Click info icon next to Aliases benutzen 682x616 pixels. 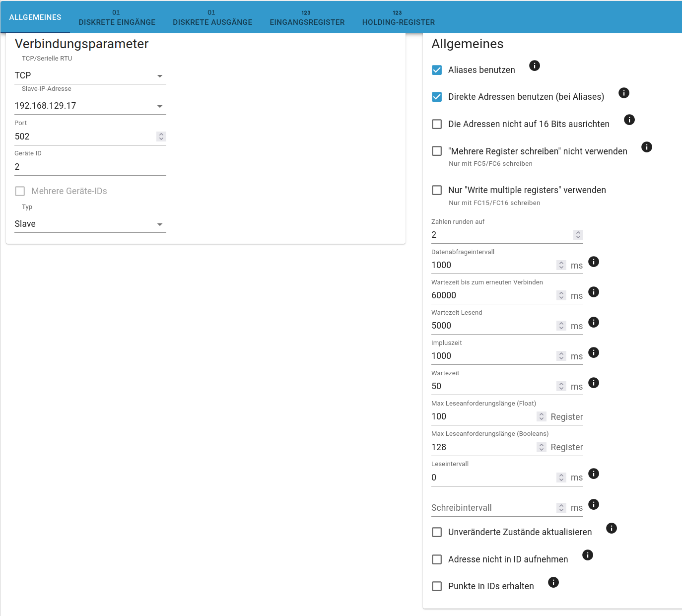click(x=534, y=66)
